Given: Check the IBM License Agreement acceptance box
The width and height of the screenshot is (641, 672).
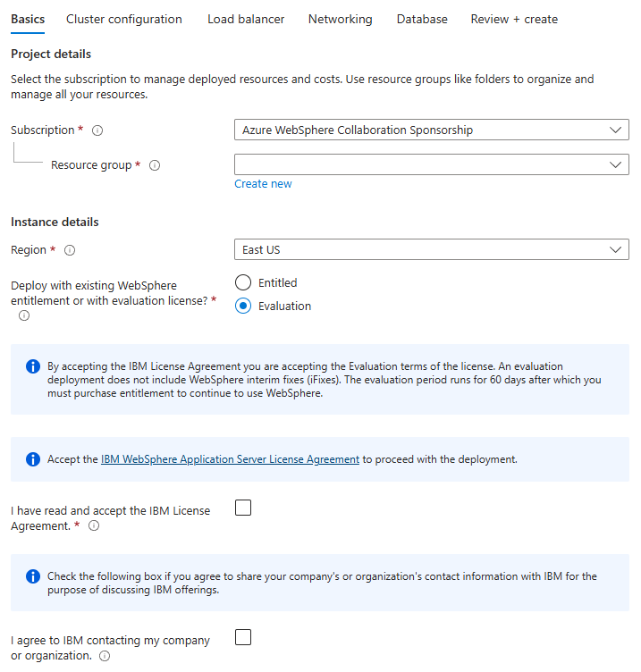Looking at the screenshot, I should click(x=243, y=508).
